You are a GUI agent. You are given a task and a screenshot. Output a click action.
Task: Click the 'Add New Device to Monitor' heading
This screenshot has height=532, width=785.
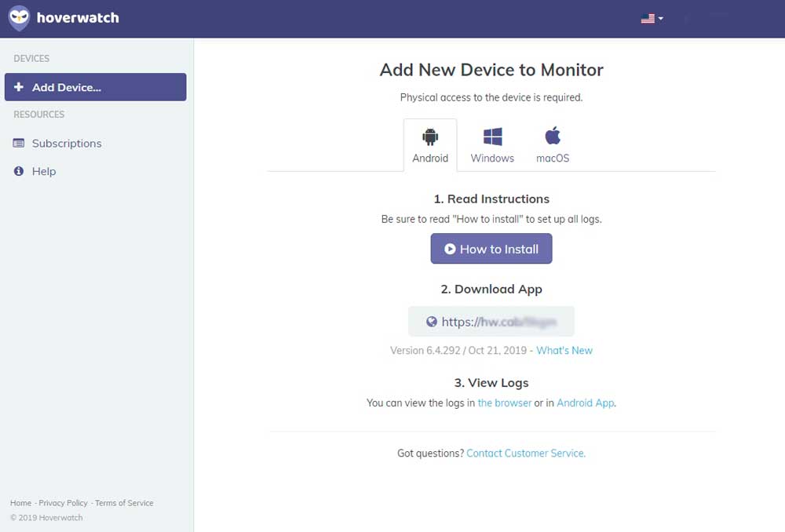[x=491, y=70]
